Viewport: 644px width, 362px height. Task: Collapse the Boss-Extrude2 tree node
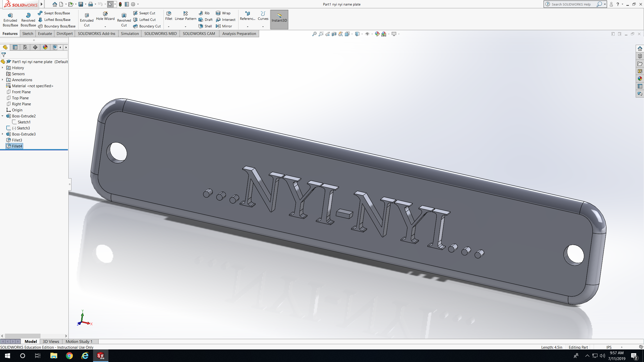3,116
